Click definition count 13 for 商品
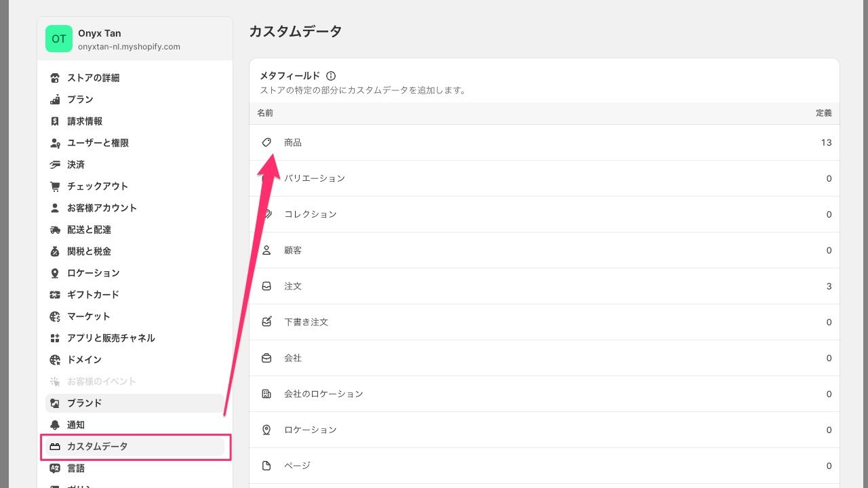The height and width of the screenshot is (488, 868). click(826, 143)
